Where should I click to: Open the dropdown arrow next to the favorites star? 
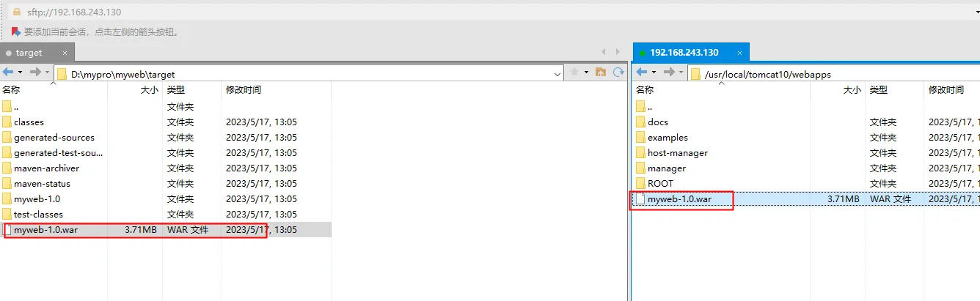click(586, 72)
